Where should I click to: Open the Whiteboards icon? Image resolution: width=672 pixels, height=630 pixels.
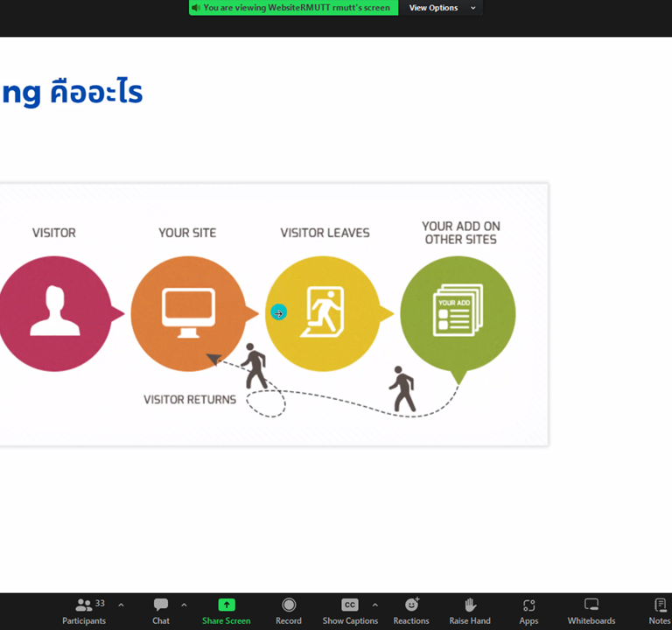(x=591, y=605)
